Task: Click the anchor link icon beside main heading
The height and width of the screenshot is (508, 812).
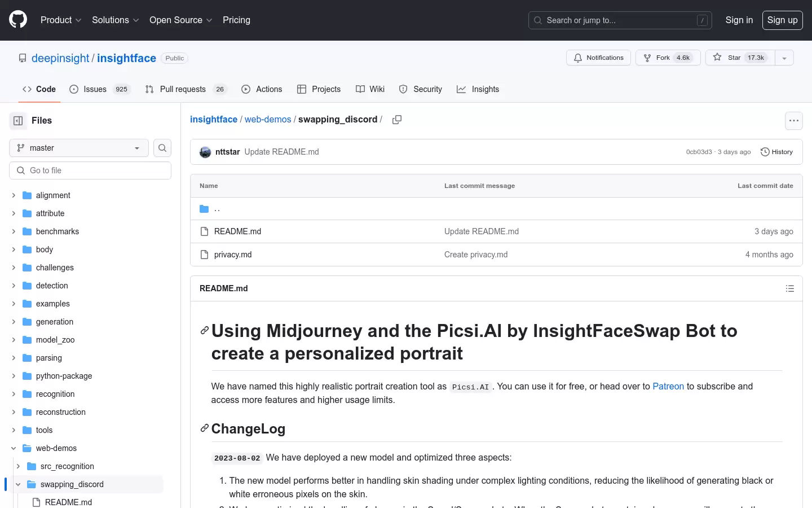Action: [x=205, y=331]
